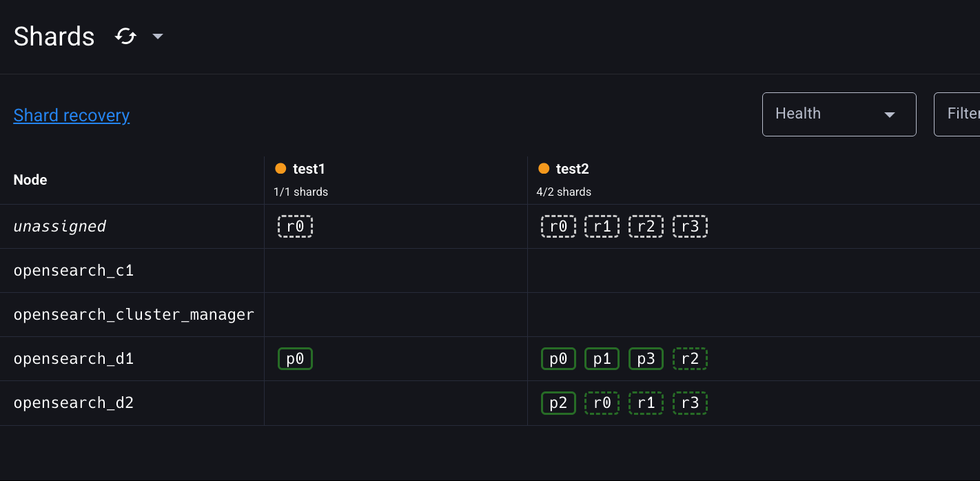Click test1 index yellow health dot

280,168
